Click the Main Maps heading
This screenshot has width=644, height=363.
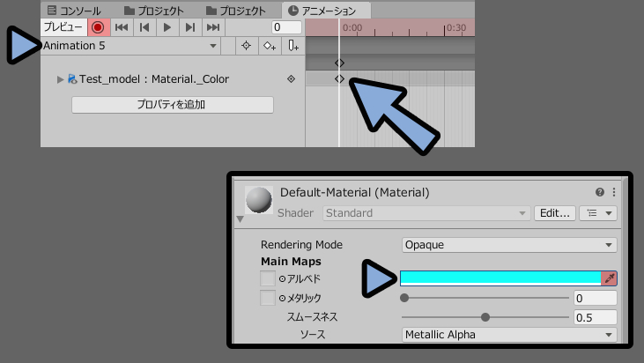coord(292,262)
